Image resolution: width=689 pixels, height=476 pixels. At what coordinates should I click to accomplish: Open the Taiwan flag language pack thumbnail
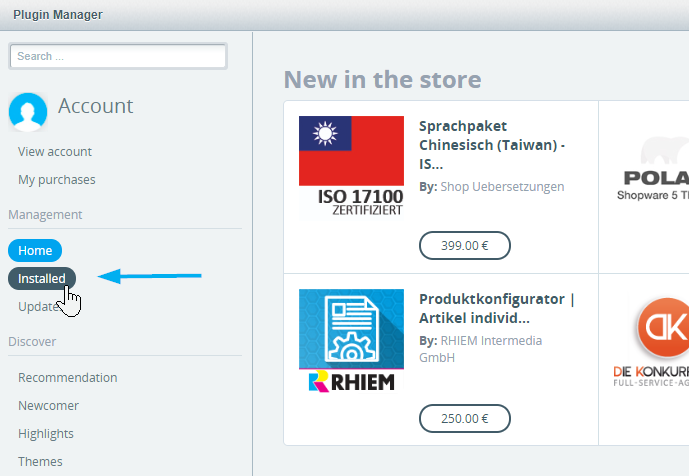(351, 167)
